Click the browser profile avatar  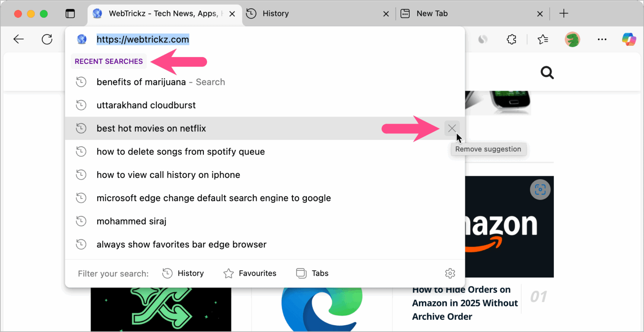(x=572, y=39)
